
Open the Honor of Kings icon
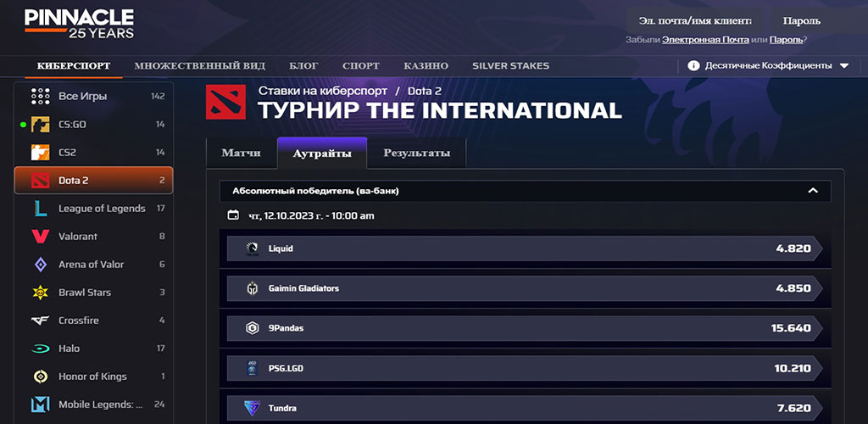(41, 377)
